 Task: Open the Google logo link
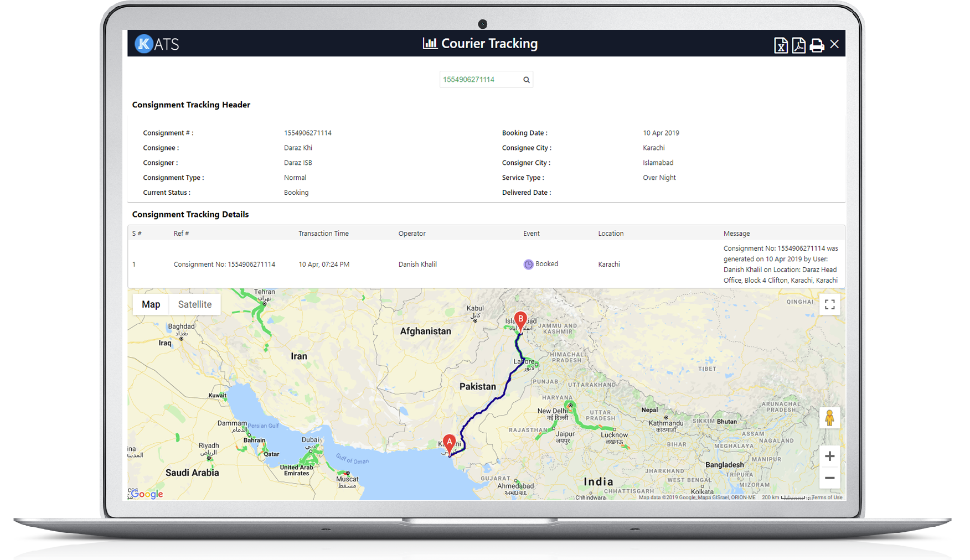click(x=147, y=494)
